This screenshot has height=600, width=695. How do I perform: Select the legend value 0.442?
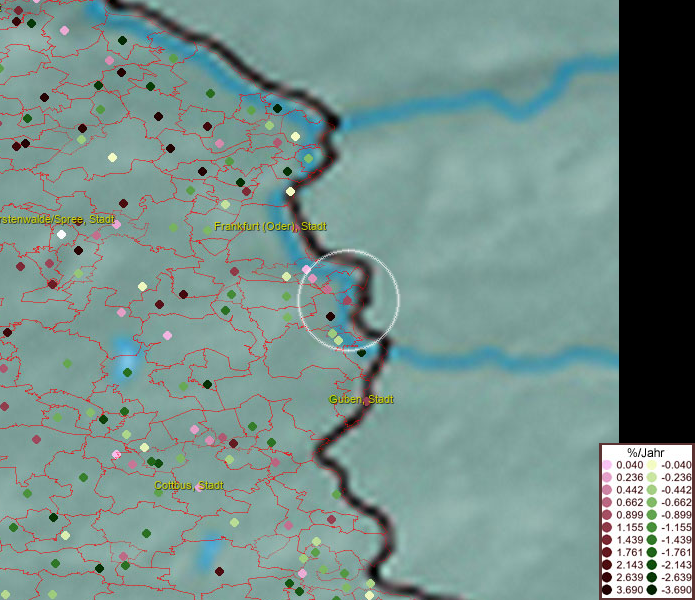(629, 490)
